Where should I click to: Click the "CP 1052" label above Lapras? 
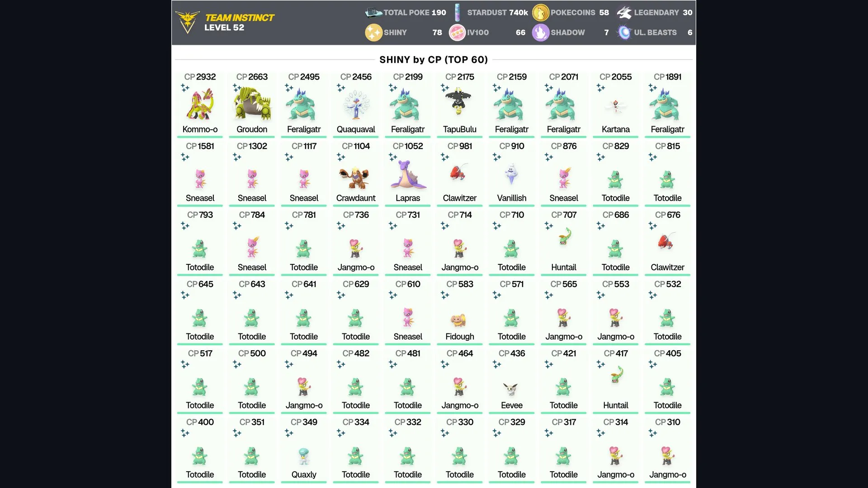408,146
